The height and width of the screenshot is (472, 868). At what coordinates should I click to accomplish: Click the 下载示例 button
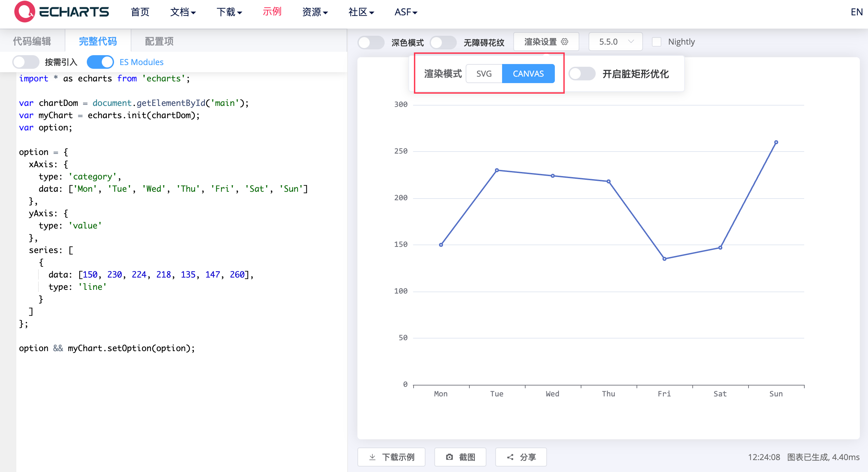click(391, 457)
